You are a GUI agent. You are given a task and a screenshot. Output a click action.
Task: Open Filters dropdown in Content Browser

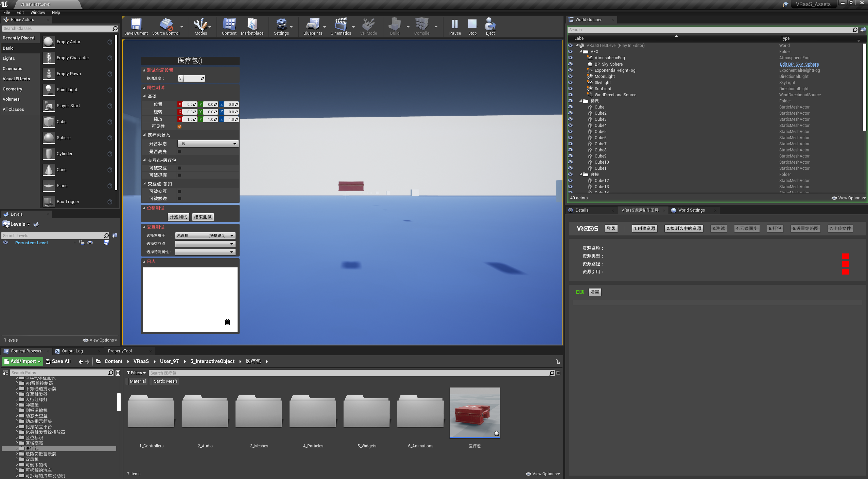[136, 373]
